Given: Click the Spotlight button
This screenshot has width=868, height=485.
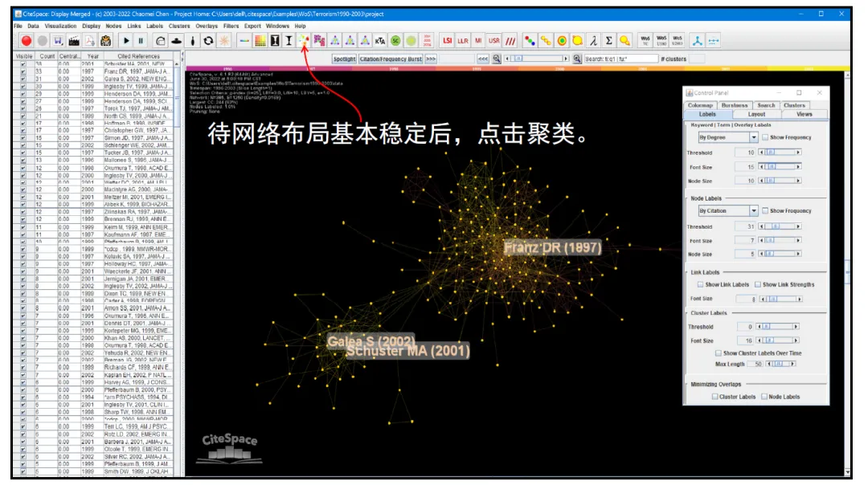Looking at the screenshot, I should tap(344, 59).
